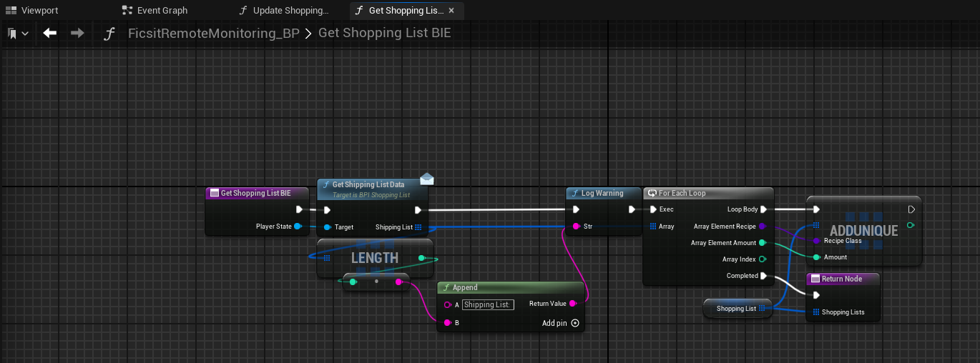980x363 pixels.
Task: Click LENGTH node array input pin
Action: [x=327, y=257]
